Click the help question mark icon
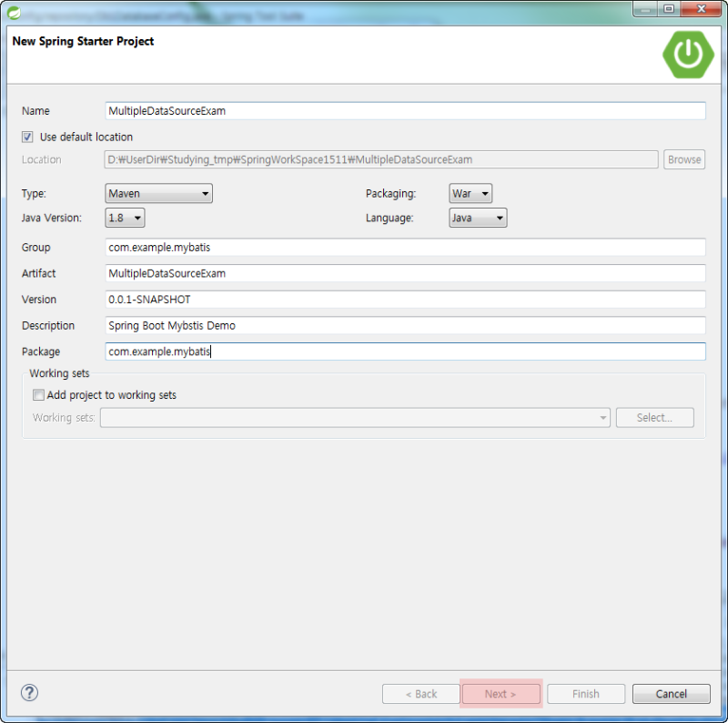The height and width of the screenshot is (723, 728). 29,693
